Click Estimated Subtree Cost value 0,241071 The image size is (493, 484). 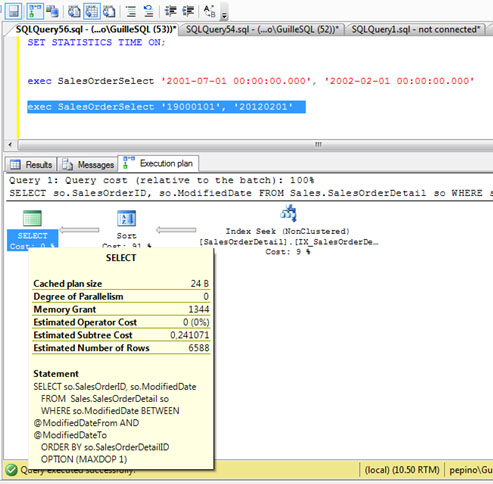click(190, 335)
